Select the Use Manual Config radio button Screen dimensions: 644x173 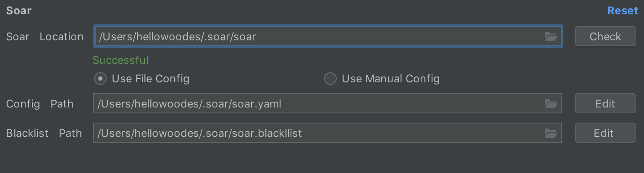(330, 79)
